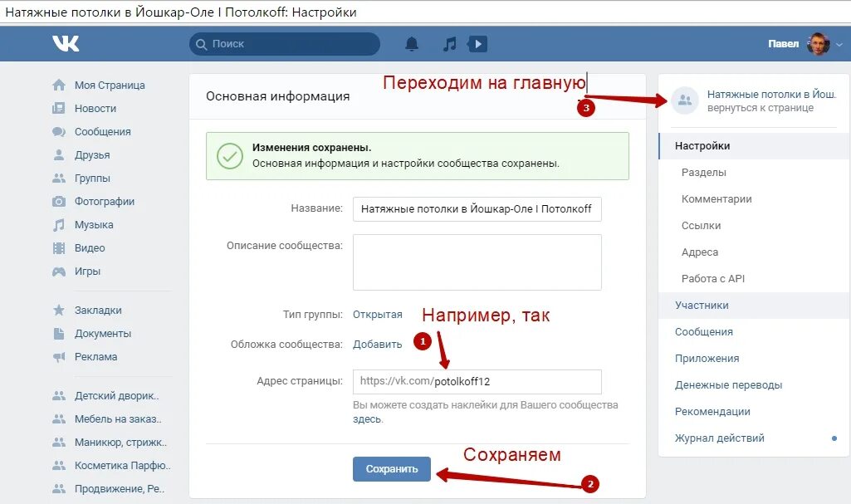
Task: Click the Название input field
Action: pos(477,209)
